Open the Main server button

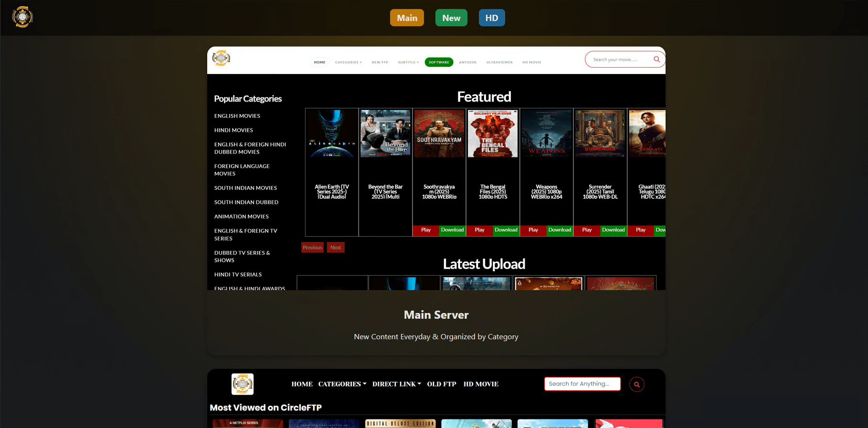(407, 18)
